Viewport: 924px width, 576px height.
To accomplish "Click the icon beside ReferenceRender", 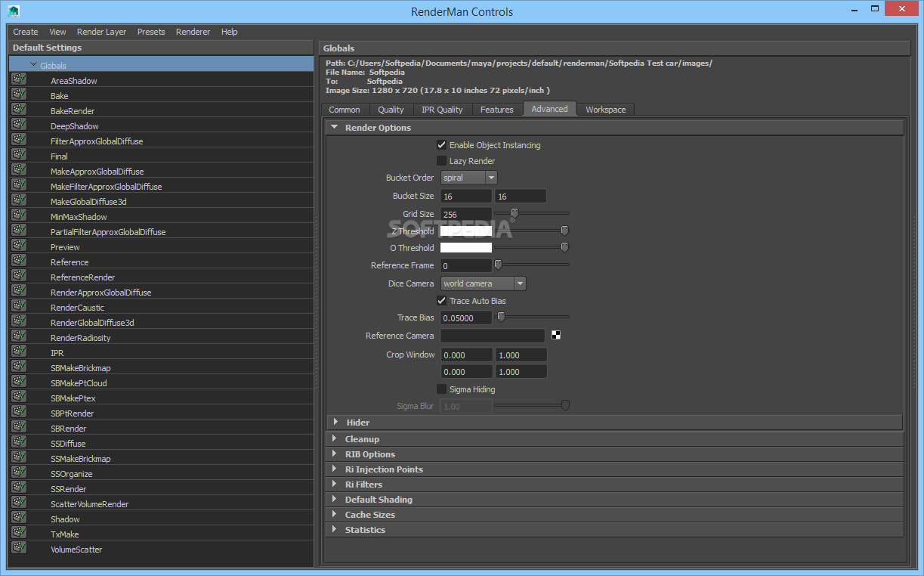I will [x=19, y=277].
